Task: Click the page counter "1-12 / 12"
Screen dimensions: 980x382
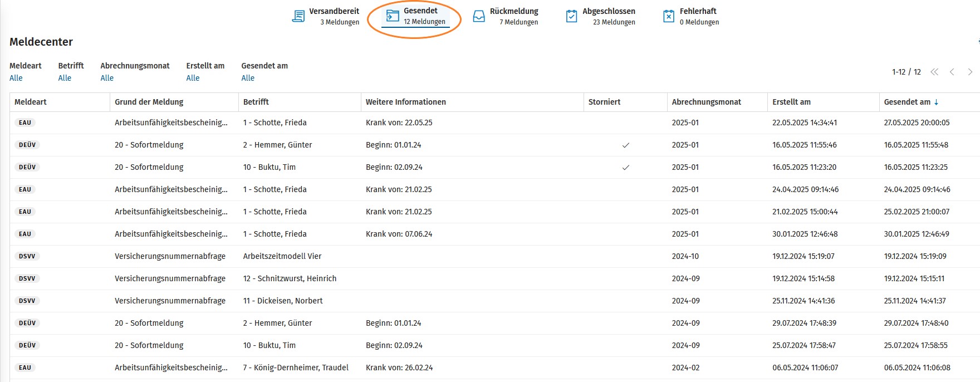Action: [x=906, y=72]
